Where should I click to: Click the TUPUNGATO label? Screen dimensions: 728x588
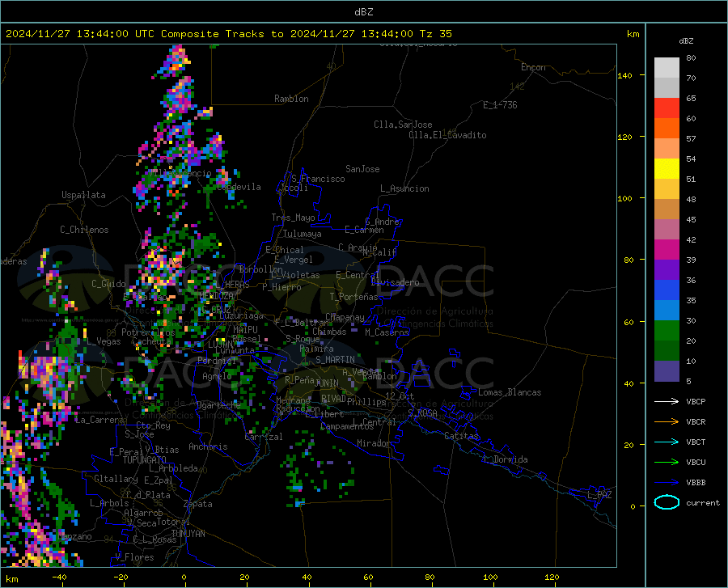pos(145,460)
